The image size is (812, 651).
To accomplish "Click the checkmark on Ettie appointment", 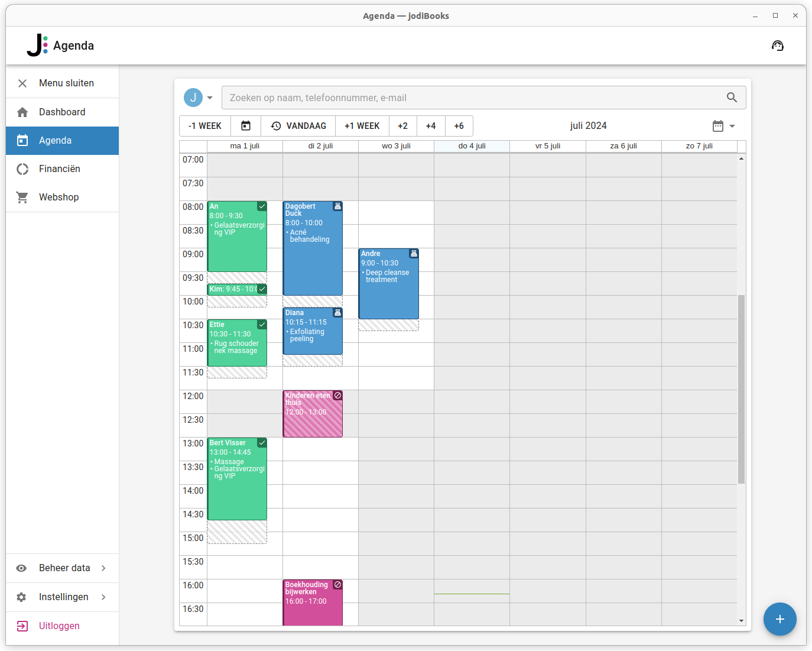I will 262,325.
